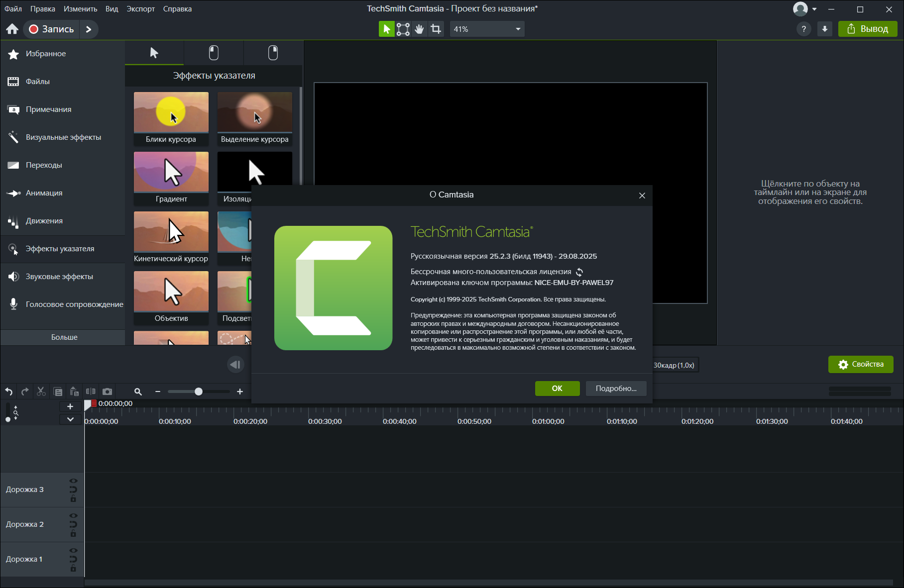Choose the Pan hand tool
The width and height of the screenshot is (904, 588).
pos(420,29)
